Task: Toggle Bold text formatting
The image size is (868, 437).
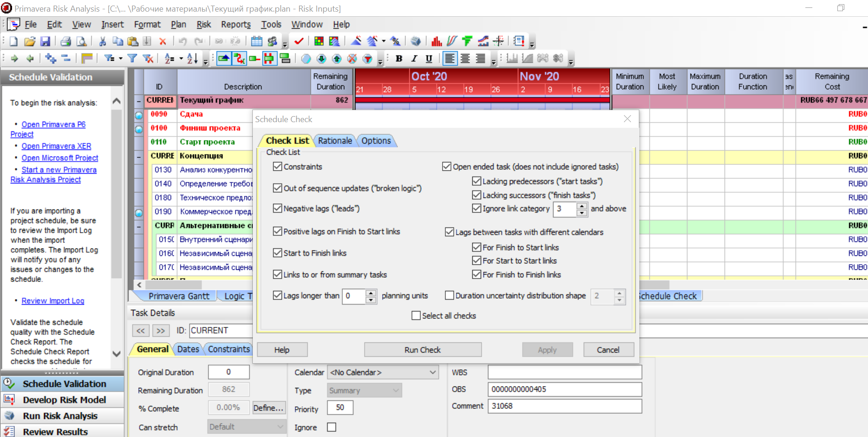Action: click(x=399, y=59)
